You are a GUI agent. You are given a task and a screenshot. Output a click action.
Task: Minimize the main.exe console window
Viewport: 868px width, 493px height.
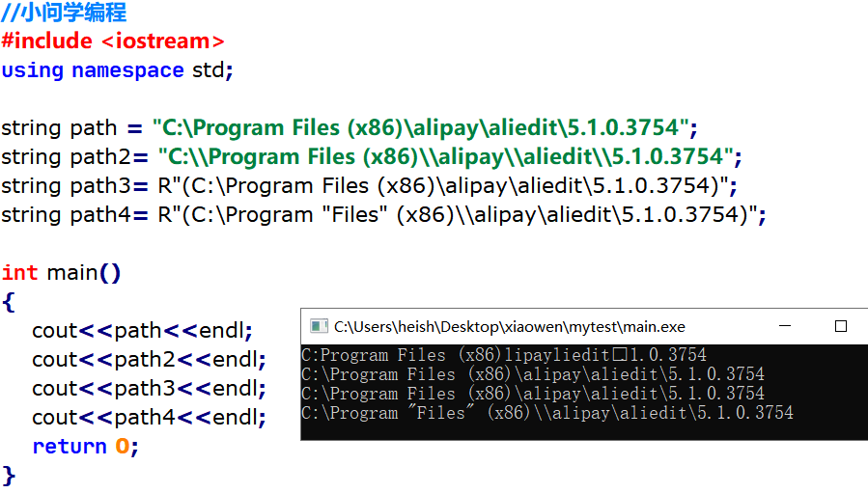point(784,326)
